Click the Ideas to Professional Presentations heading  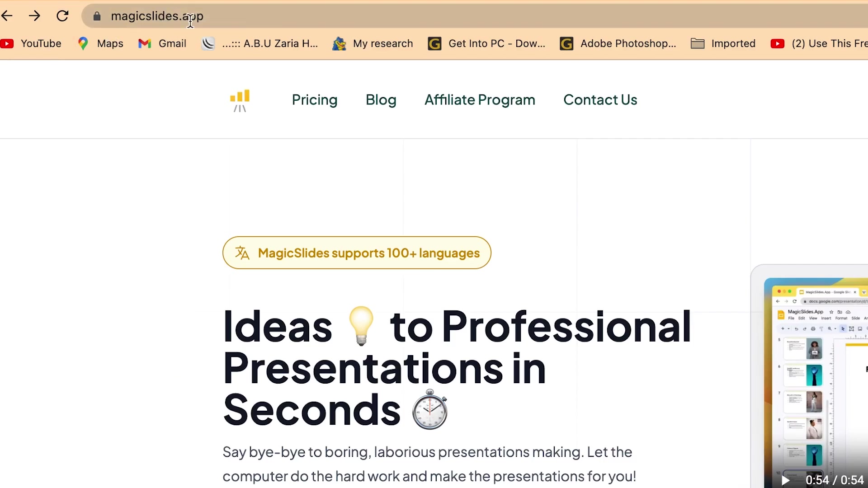[x=457, y=368]
